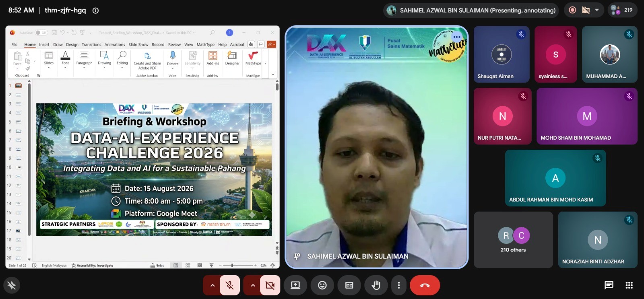Open options dots on presenter video tile
The width and height of the screenshot is (644, 299).
tap(456, 37)
